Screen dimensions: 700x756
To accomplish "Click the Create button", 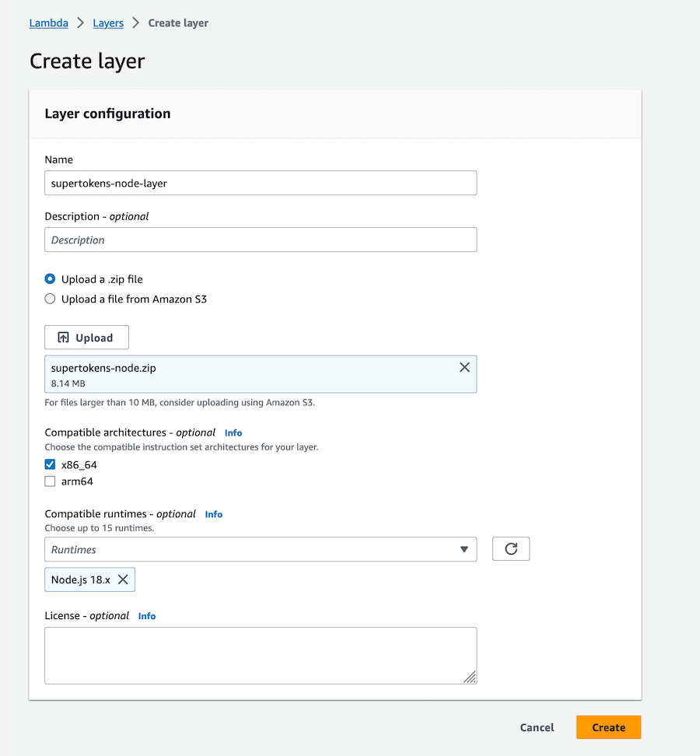I will 608,727.
